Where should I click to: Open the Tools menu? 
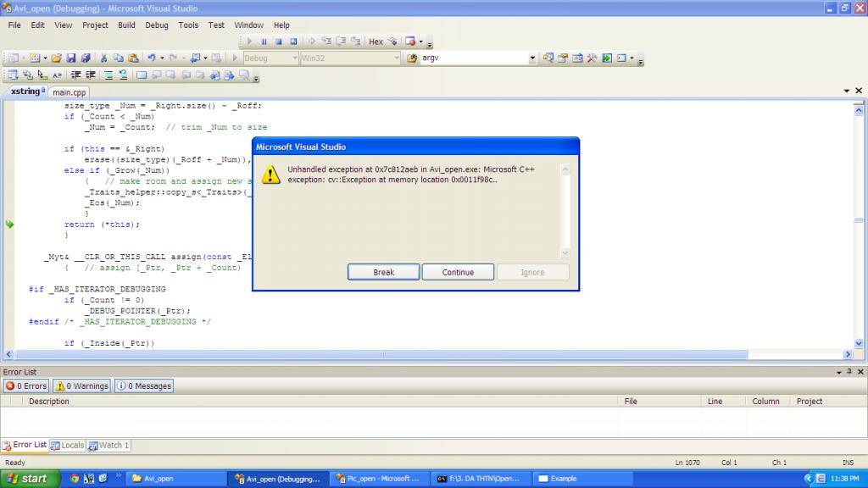tap(188, 25)
